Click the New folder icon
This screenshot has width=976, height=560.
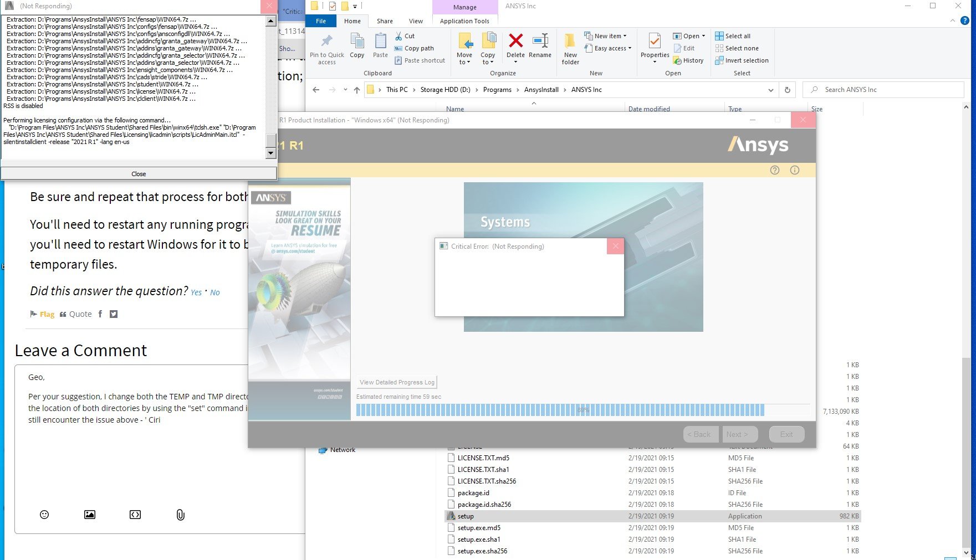570,41
